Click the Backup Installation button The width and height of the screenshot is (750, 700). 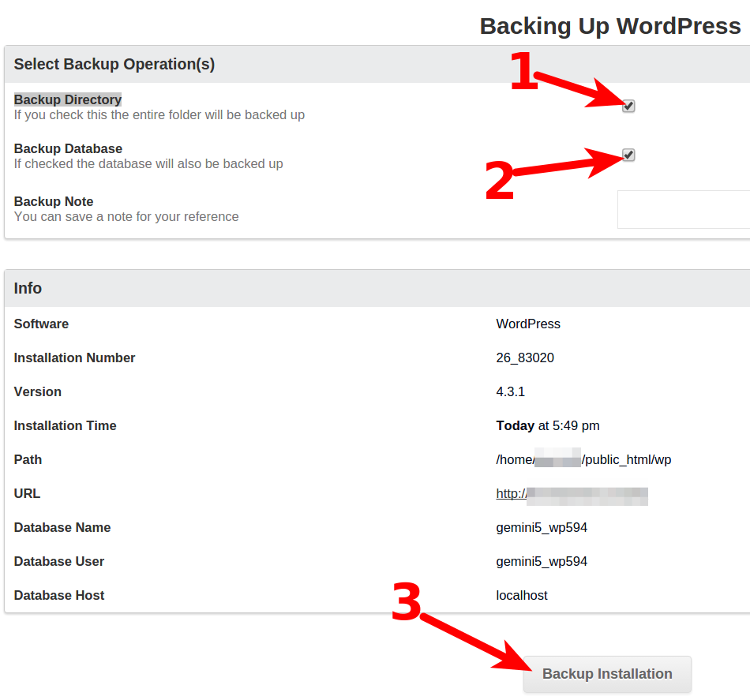(x=607, y=674)
